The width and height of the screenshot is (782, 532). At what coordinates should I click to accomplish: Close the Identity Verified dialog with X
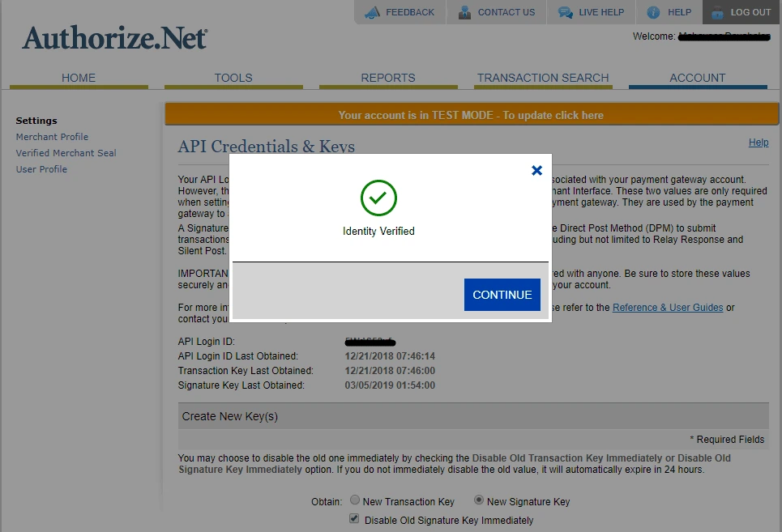tap(536, 170)
